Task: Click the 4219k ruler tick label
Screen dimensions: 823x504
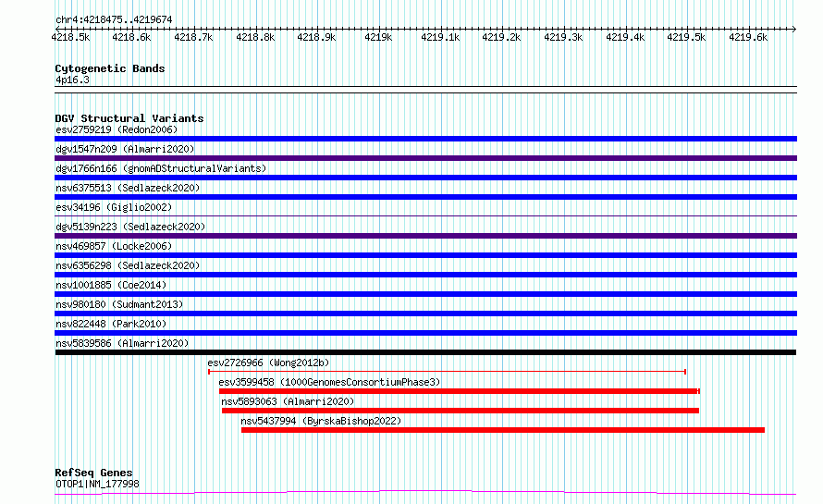Action: (378, 37)
